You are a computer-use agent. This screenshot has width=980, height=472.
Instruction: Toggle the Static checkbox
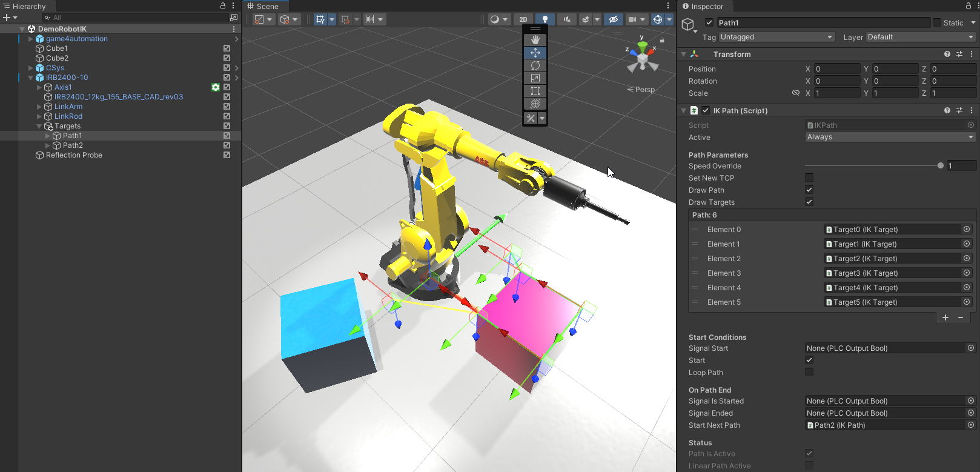pos(937,22)
